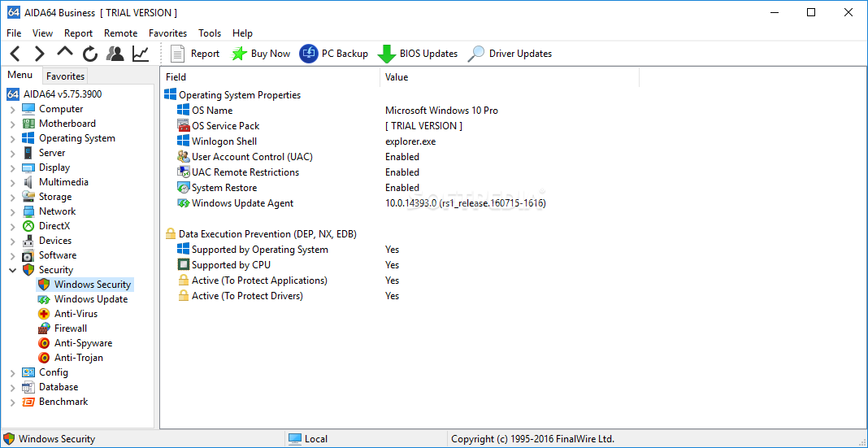
Task: Open the user manager silhouette icon
Action: tap(115, 54)
